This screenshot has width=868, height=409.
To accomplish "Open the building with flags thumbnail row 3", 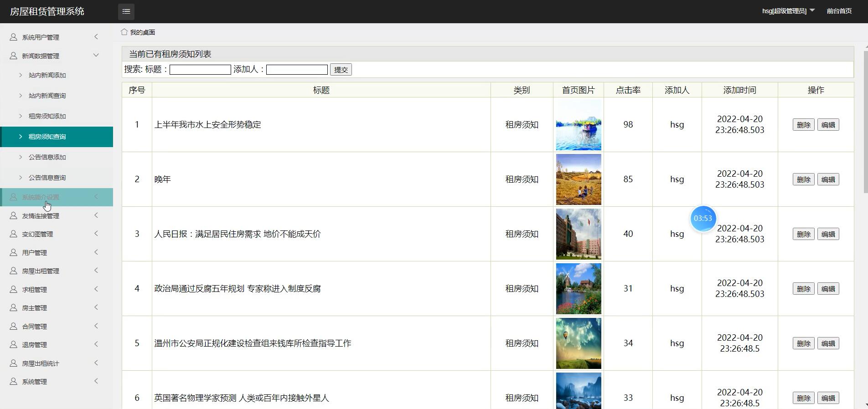I will coord(579,234).
